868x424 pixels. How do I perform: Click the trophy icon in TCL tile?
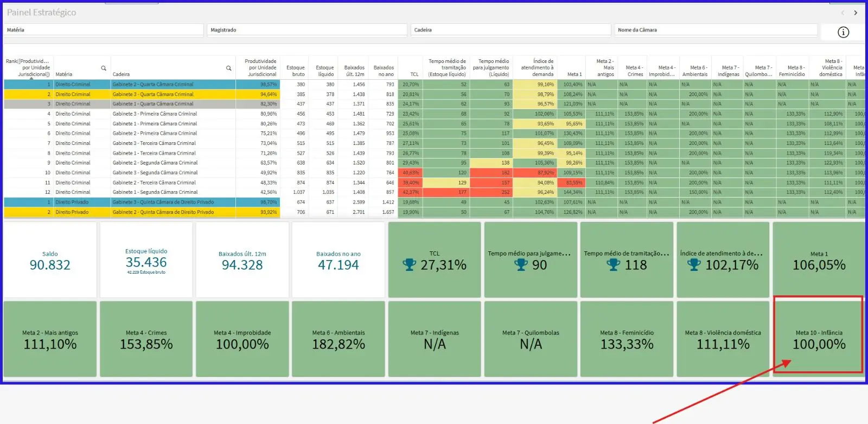409,265
